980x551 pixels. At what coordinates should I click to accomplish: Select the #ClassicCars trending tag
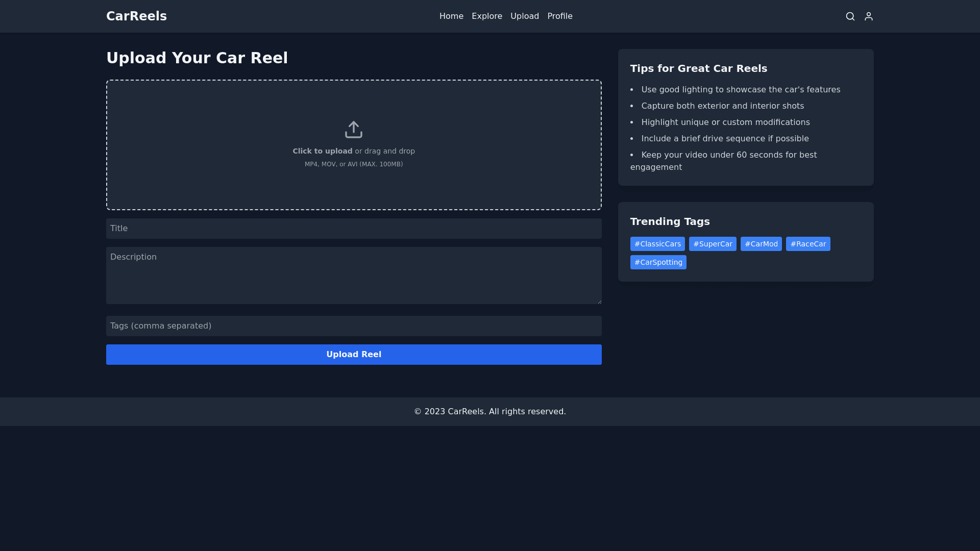pos(657,244)
